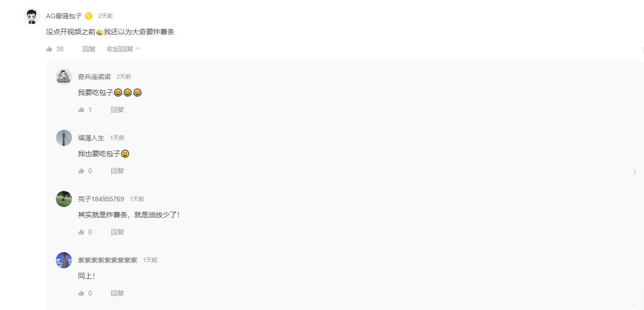Open username link AG最骚包子
This screenshot has height=310, width=644.
pyautogui.click(x=64, y=16)
